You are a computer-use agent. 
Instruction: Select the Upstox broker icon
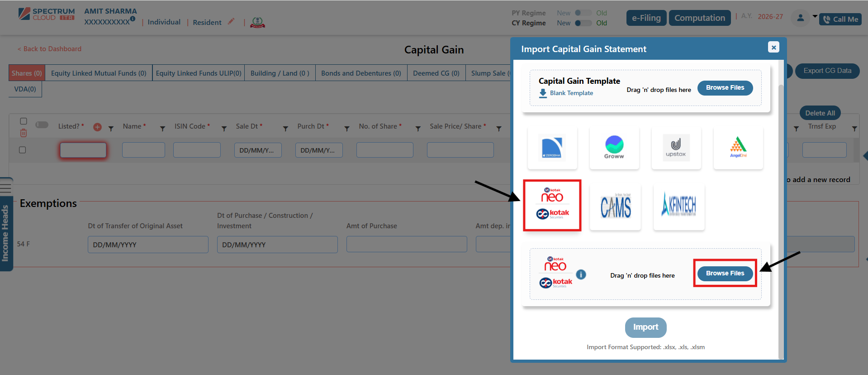point(676,148)
